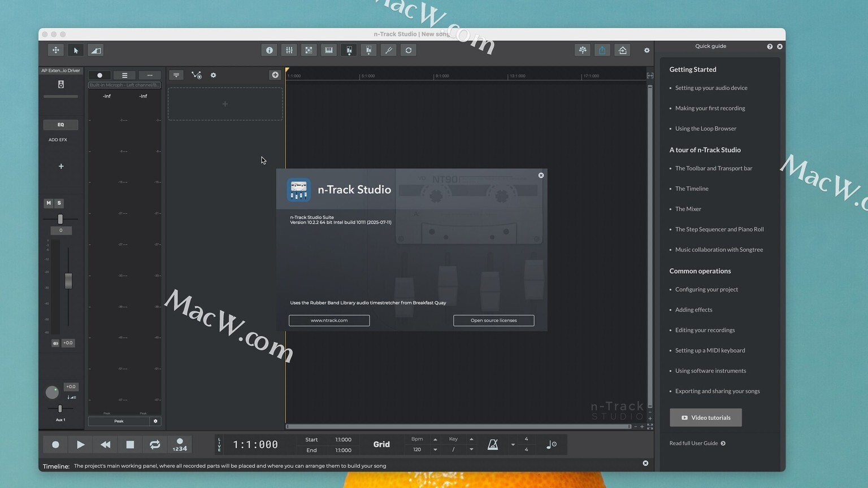The image size is (868, 488).
Task: Open 'The Step Sequencer and Piano Roll' guide
Action: pos(719,229)
